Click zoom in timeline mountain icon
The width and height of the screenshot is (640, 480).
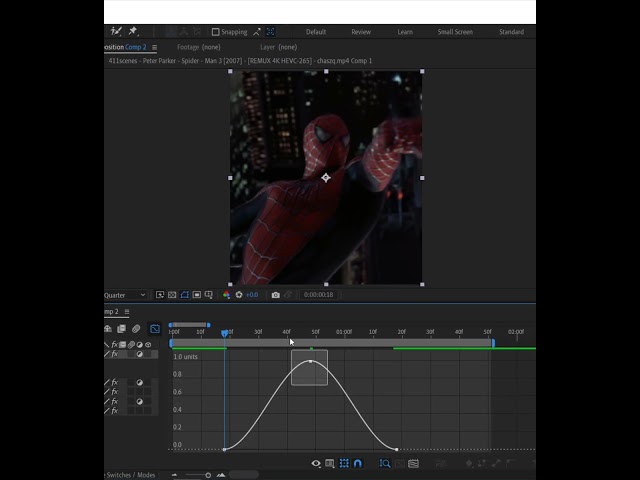221,475
